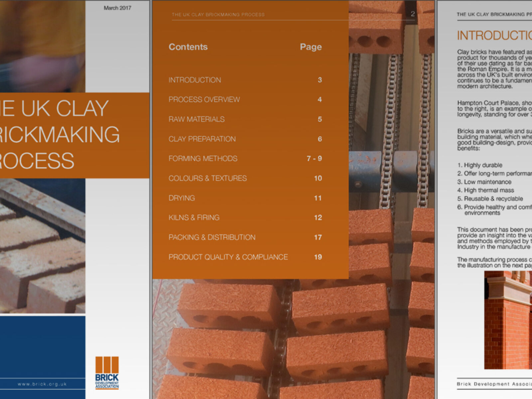Image resolution: width=532 pixels, height=399 pixels.
Task: Open the FORMING METHODS contents entry
Action: coord(203,159)
